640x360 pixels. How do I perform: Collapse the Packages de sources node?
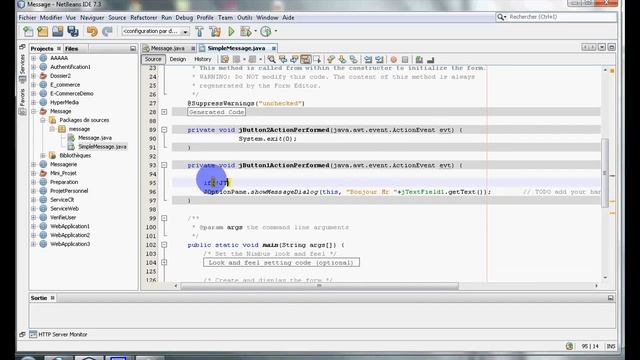[x=43, y=120]
